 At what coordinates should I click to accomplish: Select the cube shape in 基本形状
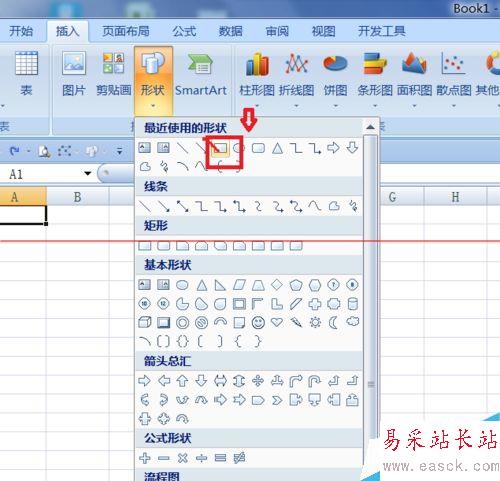[145, 323]
